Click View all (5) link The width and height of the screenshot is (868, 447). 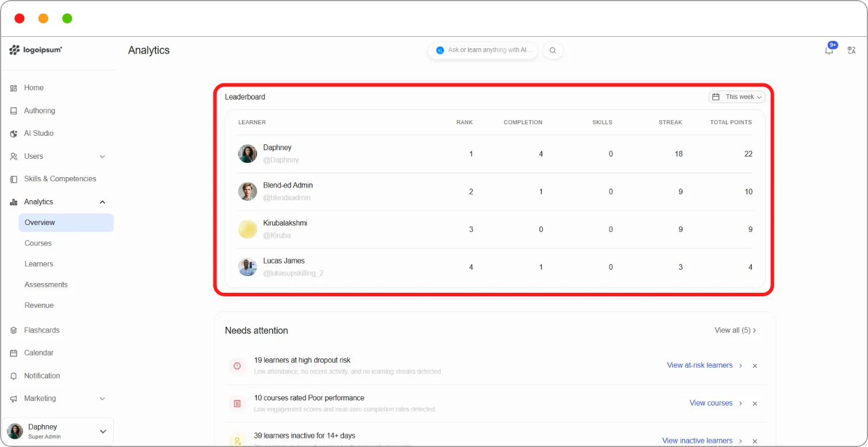coord(735,330)
